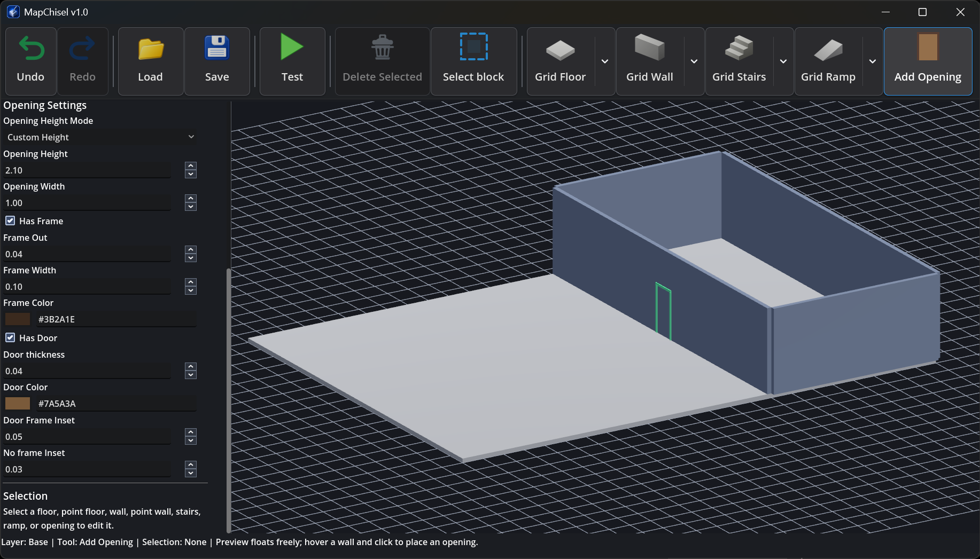
Task: Click 'Tool: Add Opening' in status bar
Action: click(95, 542)
